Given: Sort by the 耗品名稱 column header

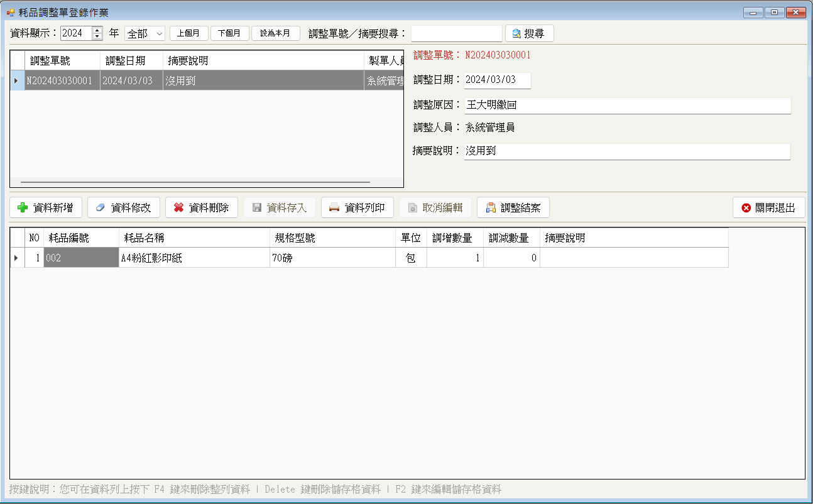Looking at the screenshot, I should coord(194,238).
